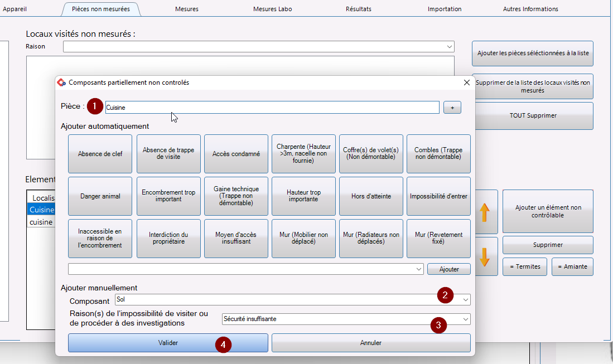Go to the Mesures Labo tab
613x364 pixels.
(273, 9)
